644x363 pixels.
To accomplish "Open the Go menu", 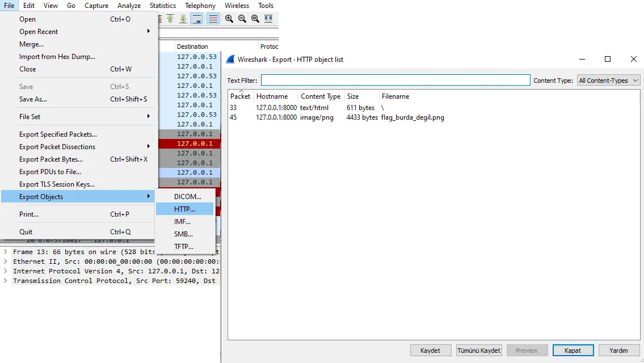I will pyautogui.click(x=71, y=5).
